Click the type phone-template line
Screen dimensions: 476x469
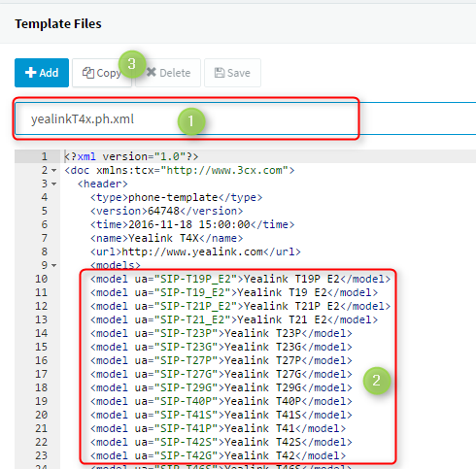pos(176,197)
